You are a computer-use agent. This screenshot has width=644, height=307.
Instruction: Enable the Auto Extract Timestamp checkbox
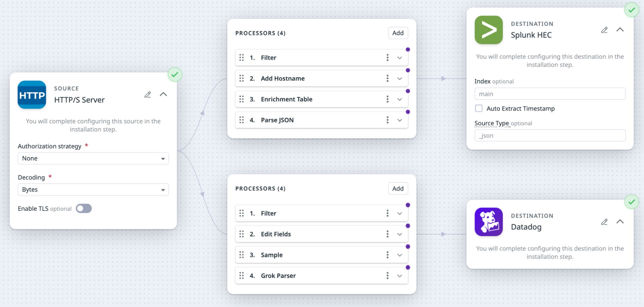479,108
